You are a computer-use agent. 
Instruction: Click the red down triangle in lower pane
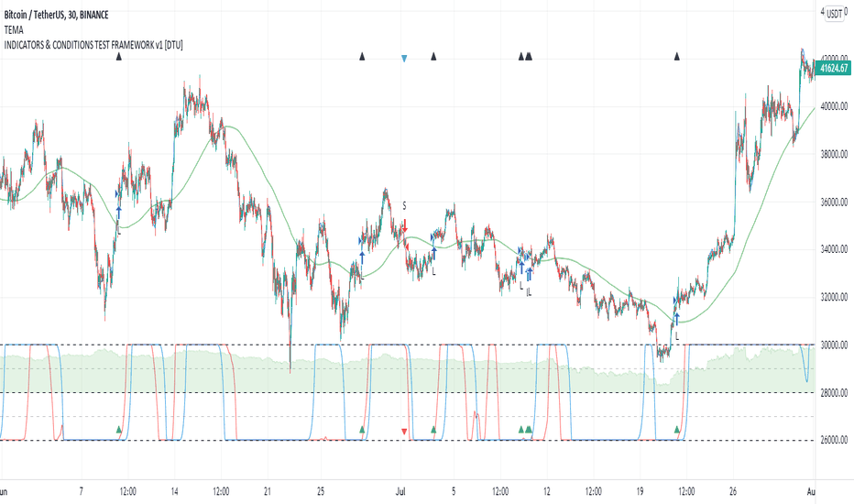coord(404,432)
